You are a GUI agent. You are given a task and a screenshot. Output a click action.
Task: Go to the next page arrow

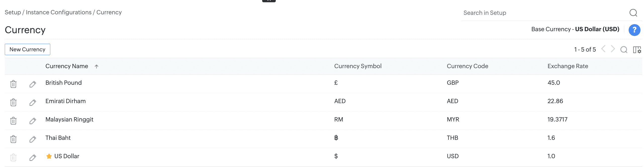point(613,49)
